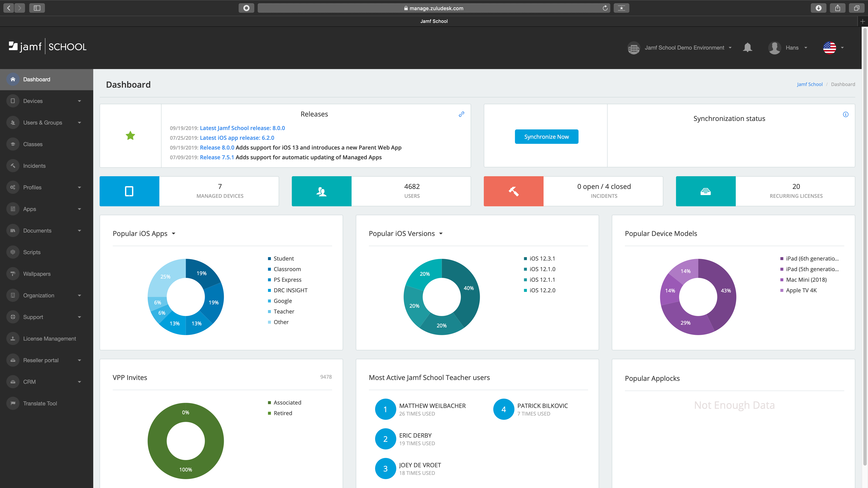Toggle the Safari sidebar button

point(37,8)
